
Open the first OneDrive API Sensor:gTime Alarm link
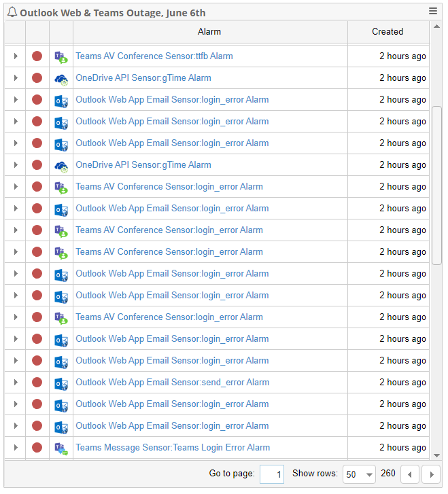pos(143,78)
